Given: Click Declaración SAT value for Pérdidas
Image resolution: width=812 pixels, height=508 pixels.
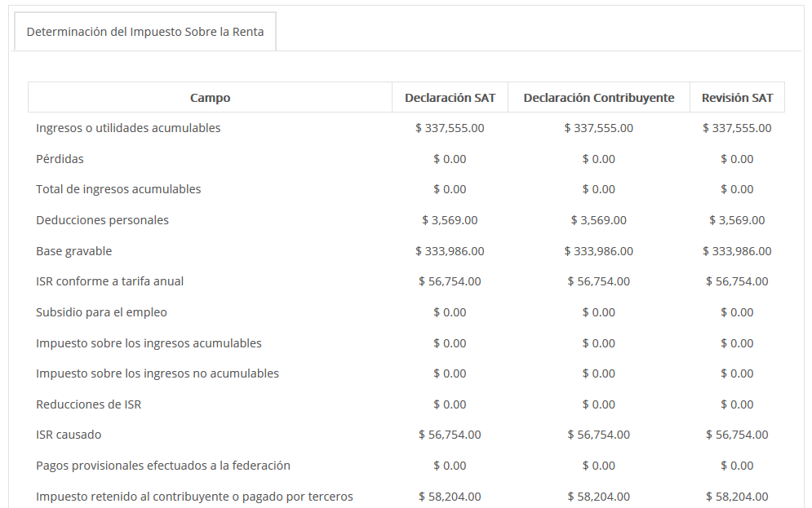Looking at the screenshot, I should coord(450,159).
